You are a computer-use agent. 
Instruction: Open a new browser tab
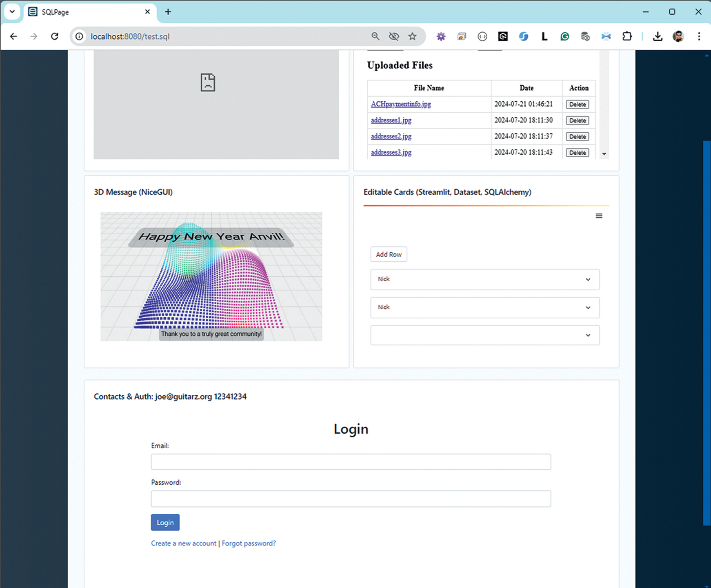point(168,12)
